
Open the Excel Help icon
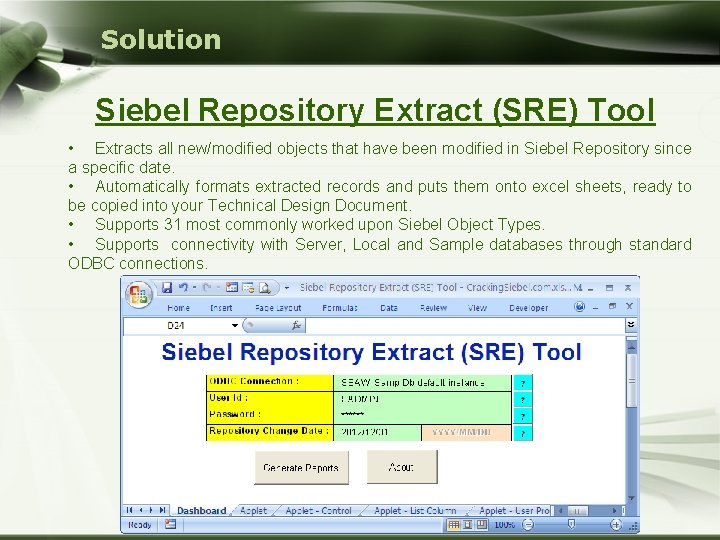(579, 306)
